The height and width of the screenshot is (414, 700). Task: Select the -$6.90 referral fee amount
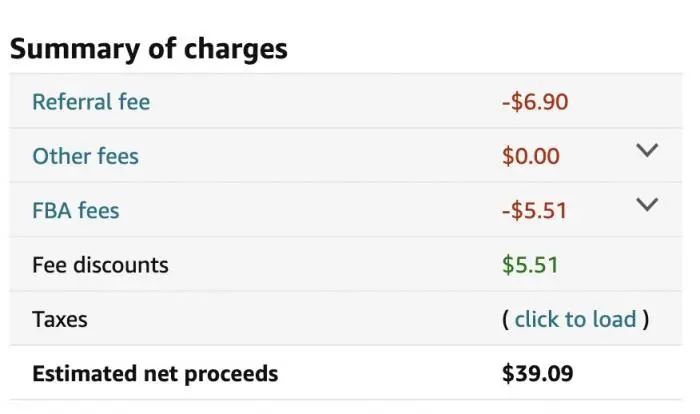click(535, 101)
